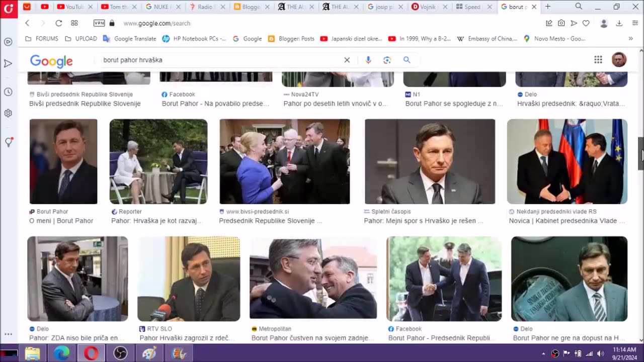Switch to the josip tab
Image resolution: width=644 pixels, height=362 pixels.
click(x=384, y=7)
